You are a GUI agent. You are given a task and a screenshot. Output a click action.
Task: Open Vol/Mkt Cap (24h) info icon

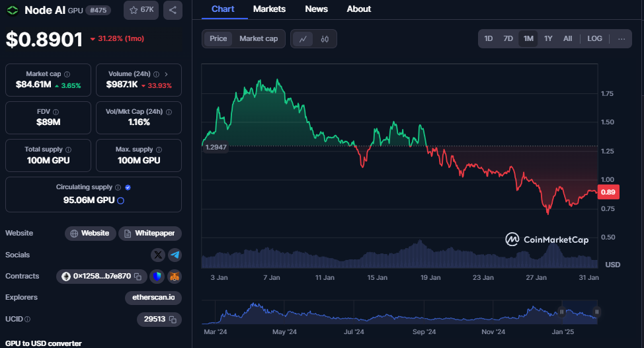click(x=169, y=112)
